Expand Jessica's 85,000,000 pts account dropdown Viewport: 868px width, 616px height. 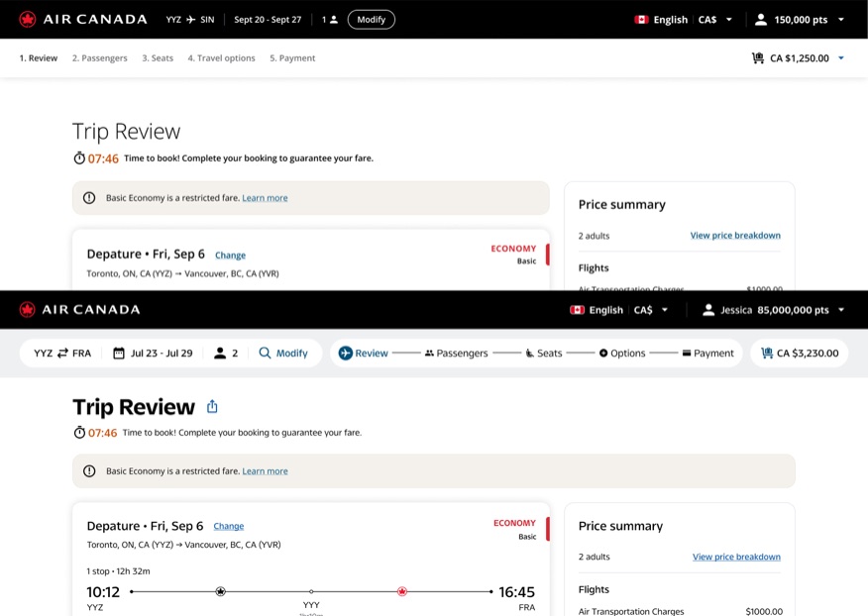pyautogui.click(x=841, y=310)
